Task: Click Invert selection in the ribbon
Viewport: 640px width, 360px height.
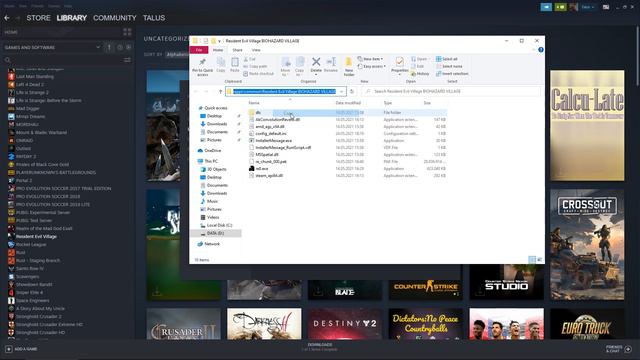Action: (452, 73)
